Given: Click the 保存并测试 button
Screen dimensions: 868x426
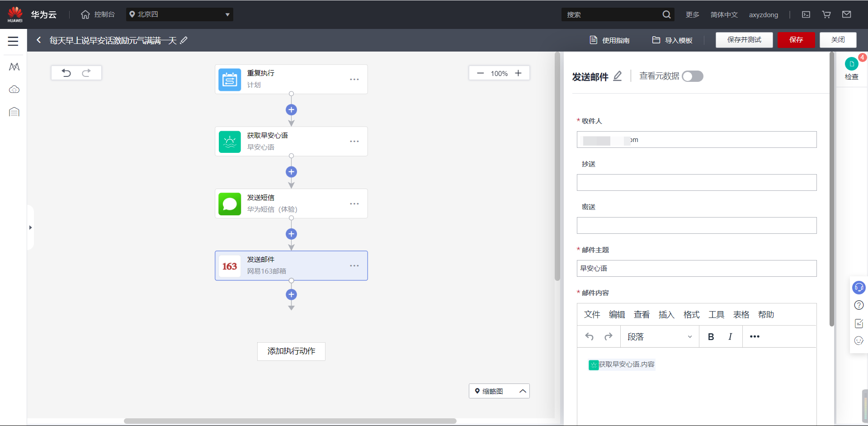Looking at the screenshot, I should click(x=744, y=40).
